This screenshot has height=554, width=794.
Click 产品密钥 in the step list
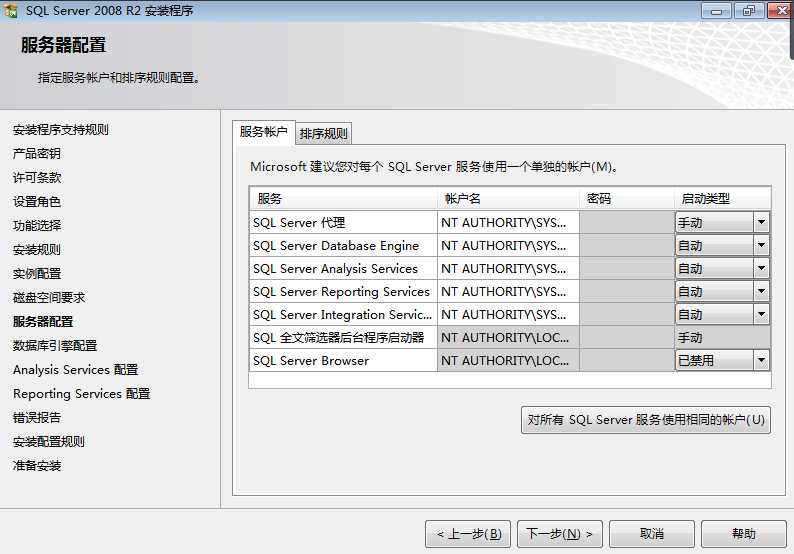(36, 153)
